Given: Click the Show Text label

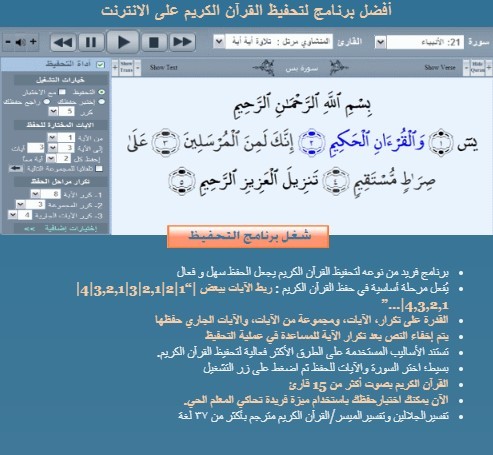Looking at the screenshot, I should click(164, 68).
